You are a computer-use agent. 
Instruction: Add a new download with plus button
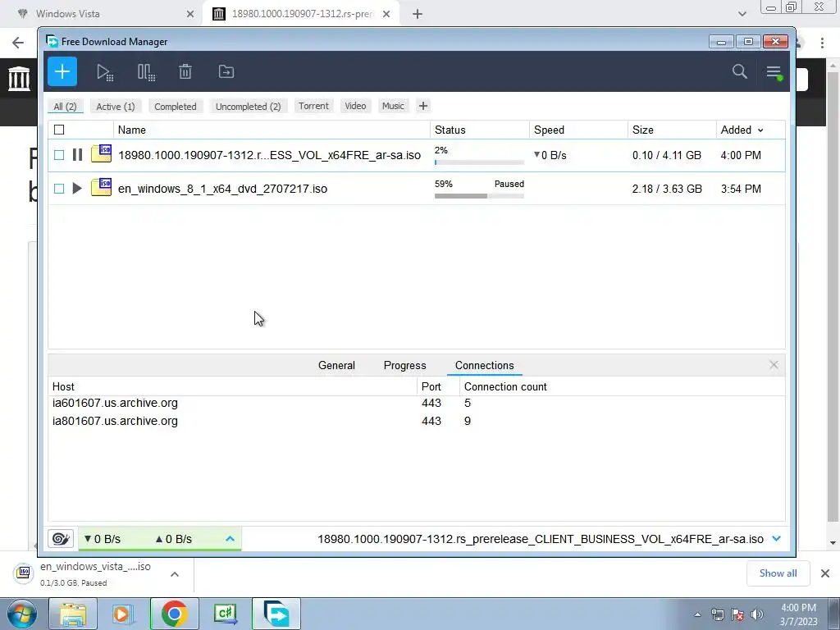(62, 71)
